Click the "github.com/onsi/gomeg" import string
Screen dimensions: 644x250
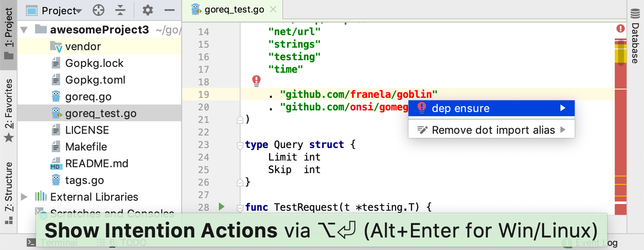pos(344,107)
